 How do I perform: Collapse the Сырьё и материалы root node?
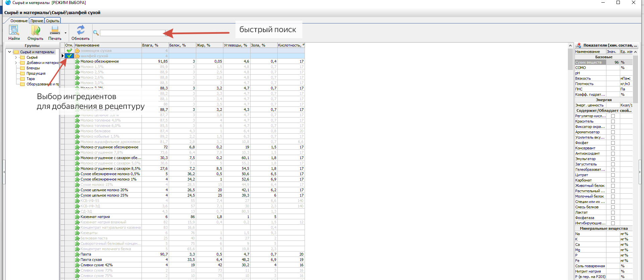(9, 52)
